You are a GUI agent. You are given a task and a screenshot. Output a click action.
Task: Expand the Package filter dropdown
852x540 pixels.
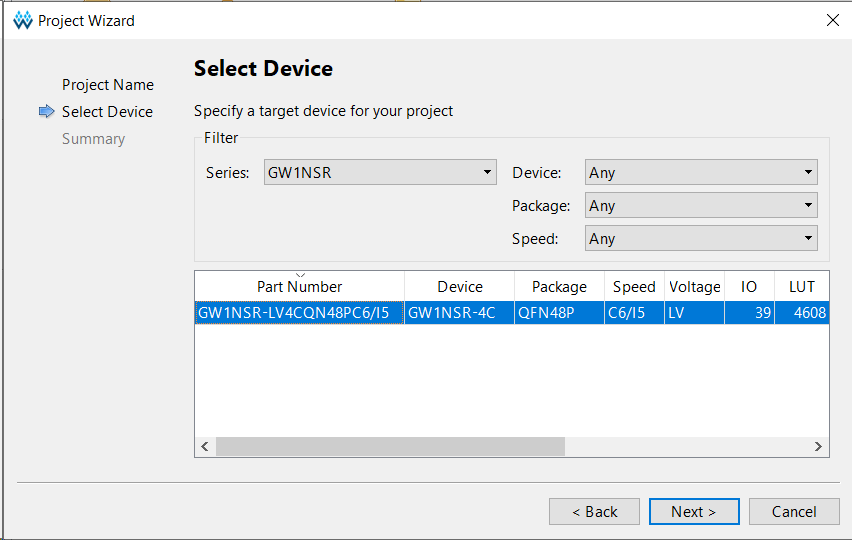coord(701,206)
